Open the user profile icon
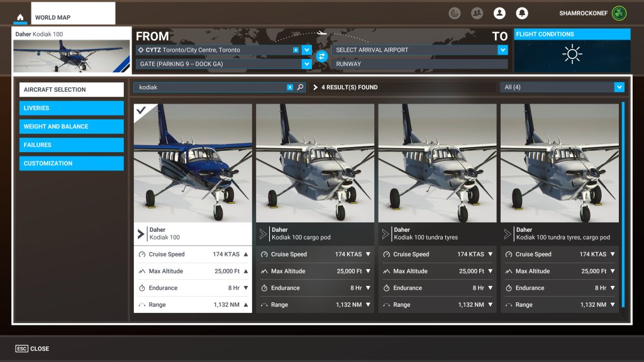Screen dimensions: 644x362 tap(499, 13)
